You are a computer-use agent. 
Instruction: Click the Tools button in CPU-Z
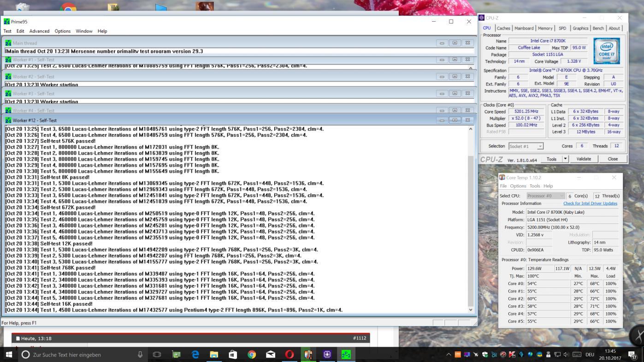tap(551, 159)
